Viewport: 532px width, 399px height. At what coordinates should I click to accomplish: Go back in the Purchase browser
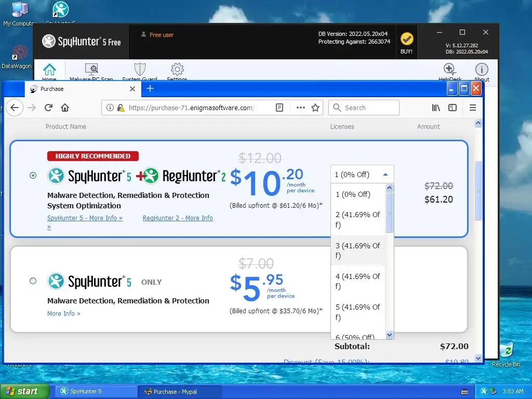(14, 108)
